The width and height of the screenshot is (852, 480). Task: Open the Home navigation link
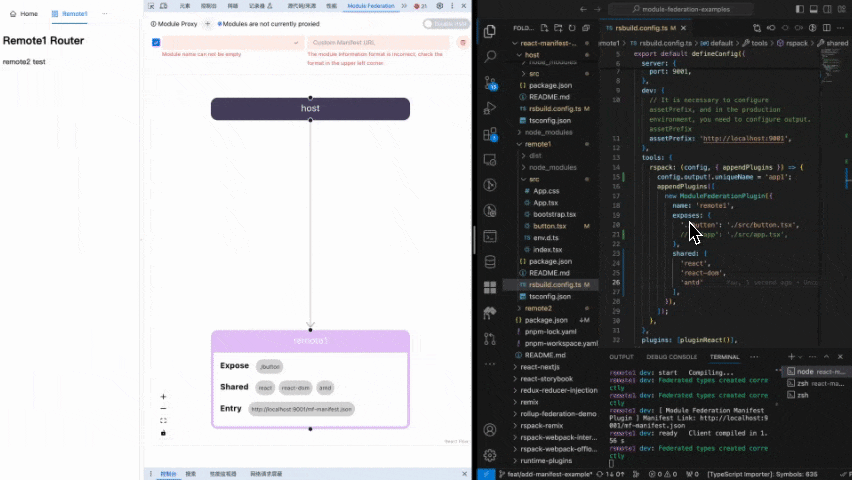click(x=23, y=14)
